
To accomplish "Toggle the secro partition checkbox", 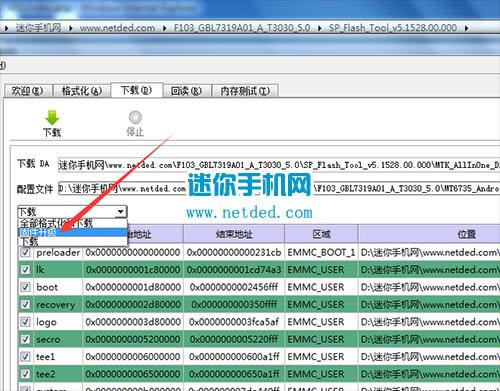I will click(25, 339).
